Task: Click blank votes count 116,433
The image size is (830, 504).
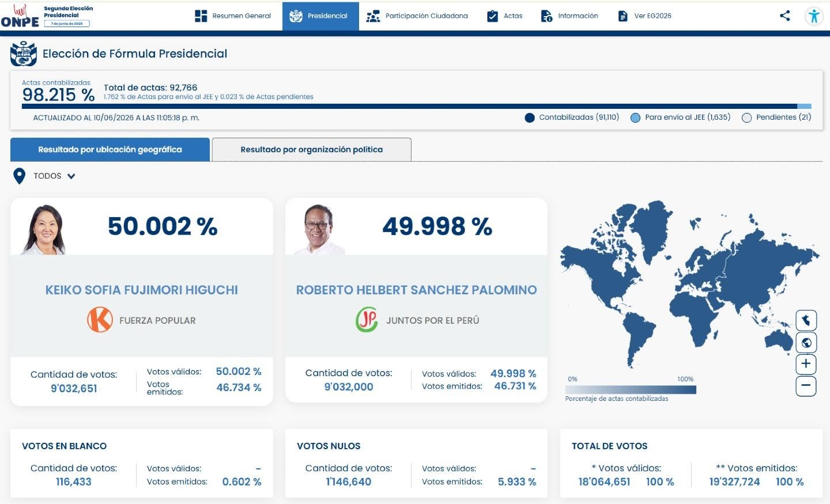Action: [74, 482]
